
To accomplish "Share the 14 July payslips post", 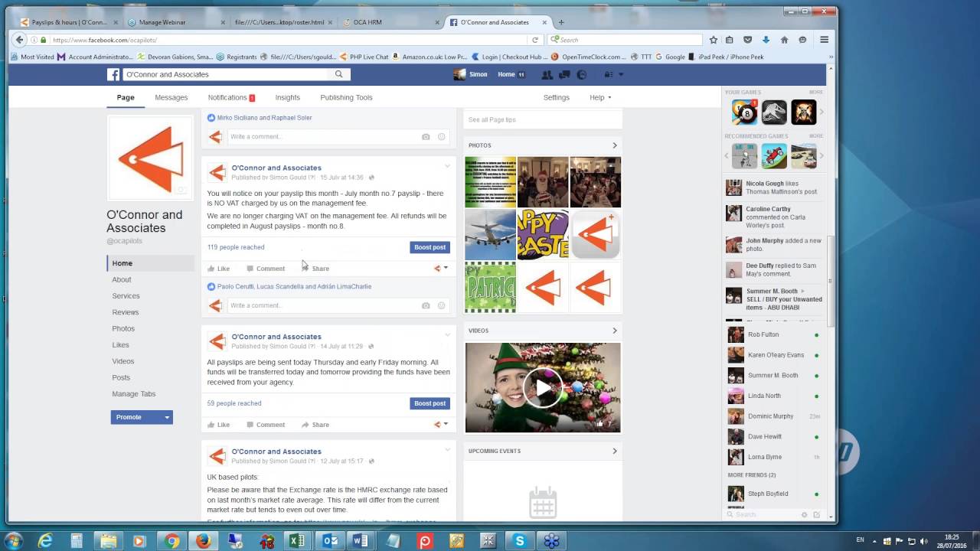I will pyautogui.click(x=315, y=425).
